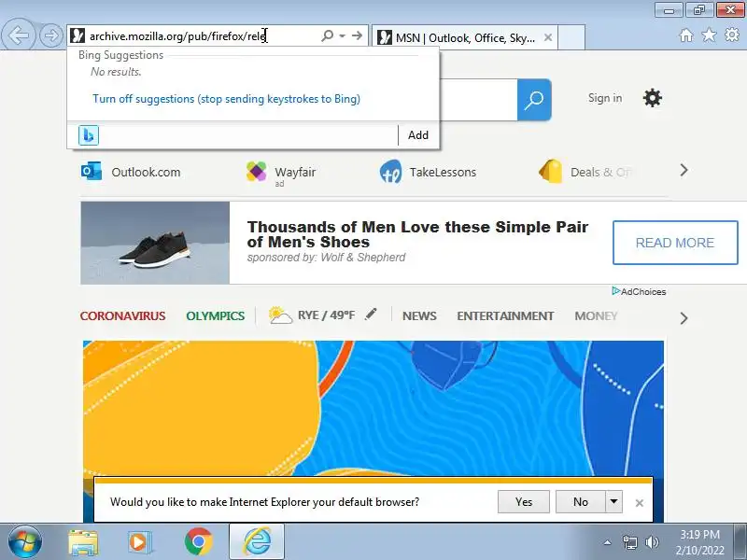
Task: Open MONEY category
Action: pos(596,315)
